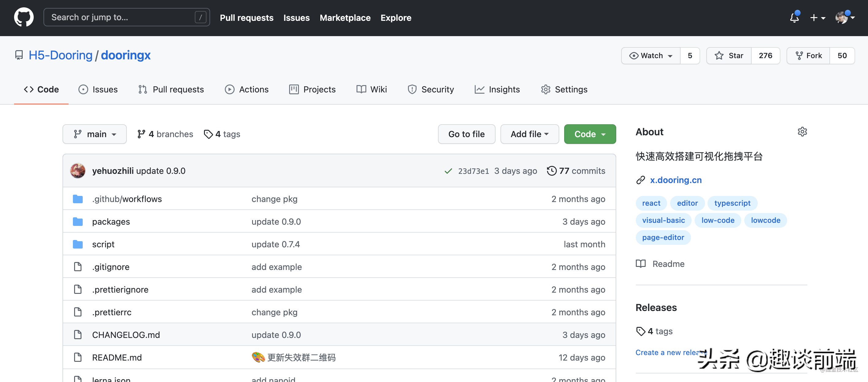Open commit history clock icon
The height and width of the screenshot is (382, 868).
[x=551, y=171]
